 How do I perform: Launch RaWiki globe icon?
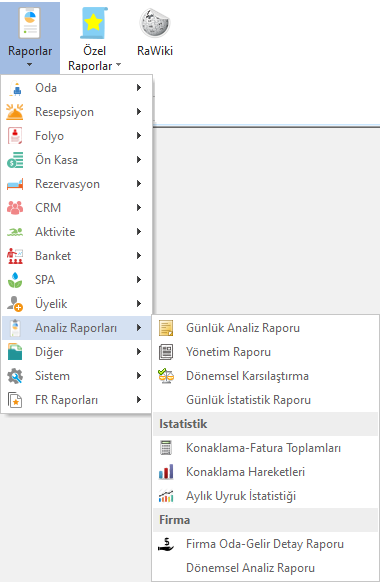155,23
